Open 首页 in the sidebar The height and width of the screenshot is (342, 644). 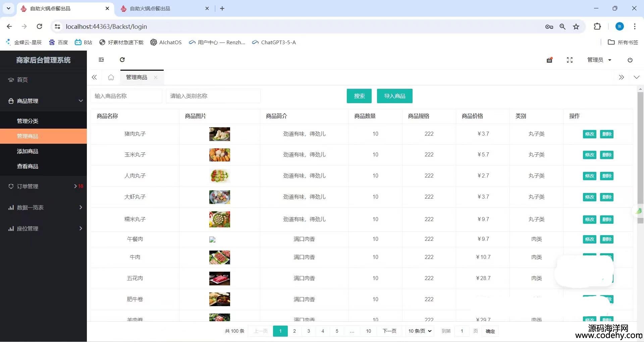pyautogui.click(x=43, y=80)
